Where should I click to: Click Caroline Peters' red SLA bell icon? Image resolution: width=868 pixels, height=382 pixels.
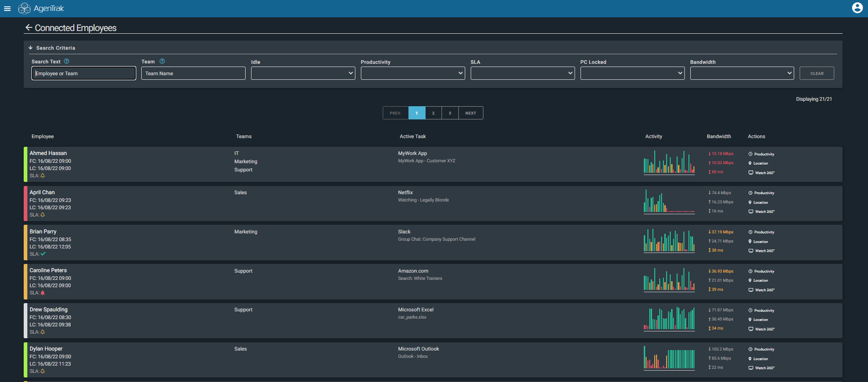43,293
